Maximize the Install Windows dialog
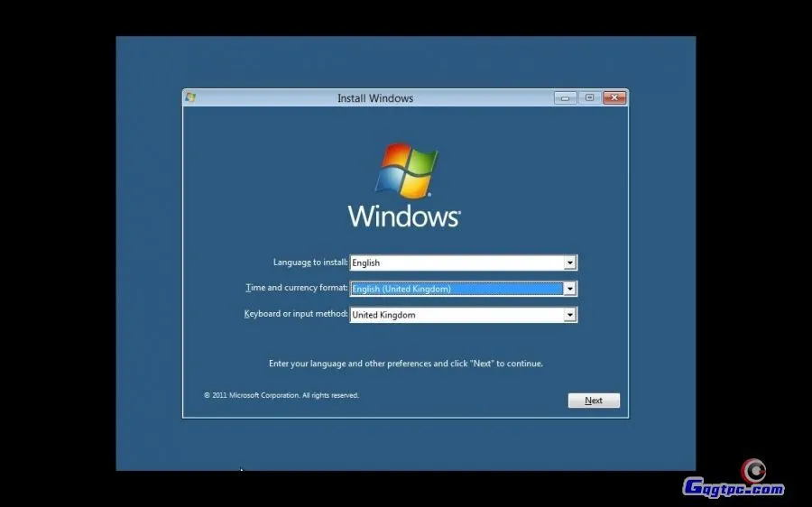 pos(589,97)
